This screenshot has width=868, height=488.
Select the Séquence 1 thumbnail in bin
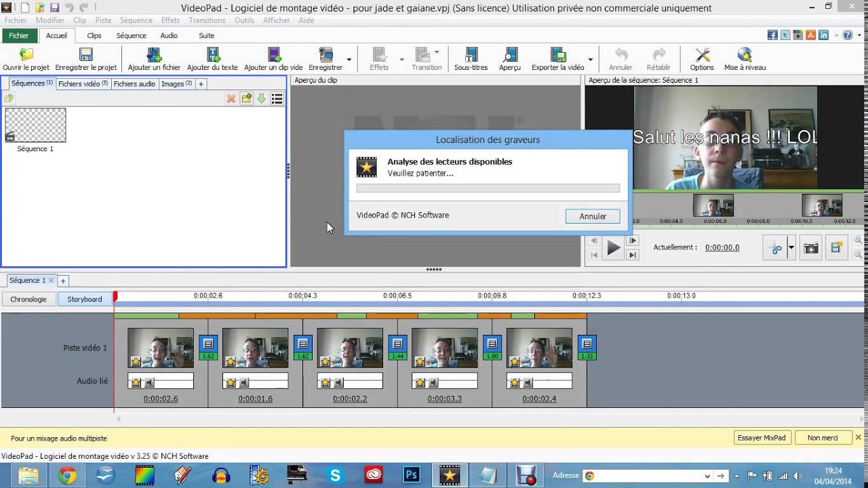pos(35,125)
